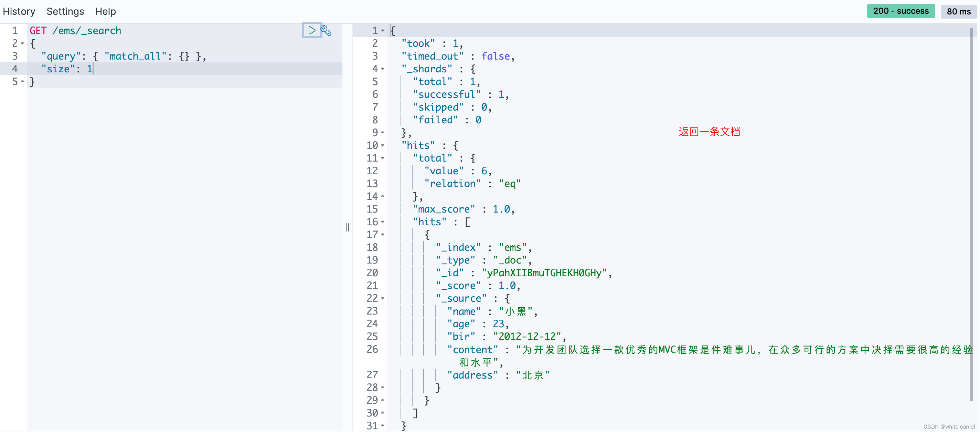Click the "query" match_all line

tap(124, 56)
